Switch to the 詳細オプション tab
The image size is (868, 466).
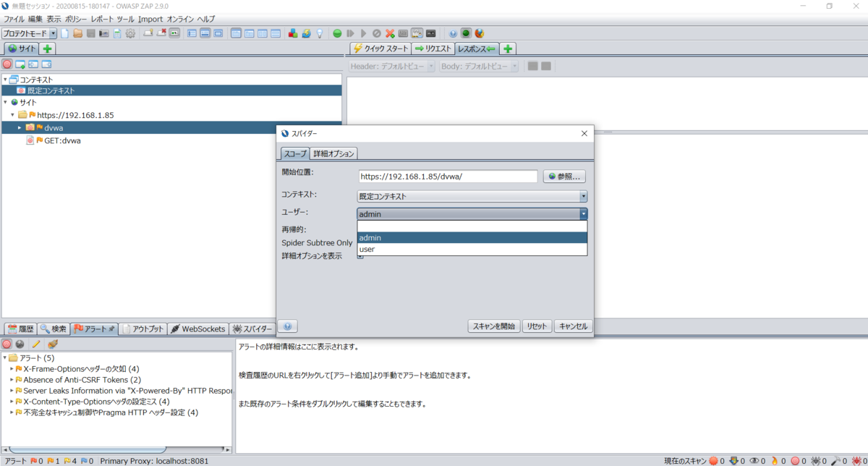point(332,153)
